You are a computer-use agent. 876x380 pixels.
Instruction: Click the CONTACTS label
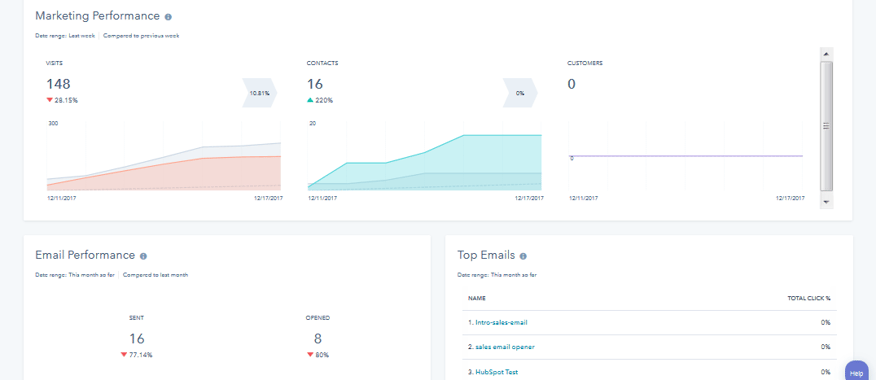322,63
